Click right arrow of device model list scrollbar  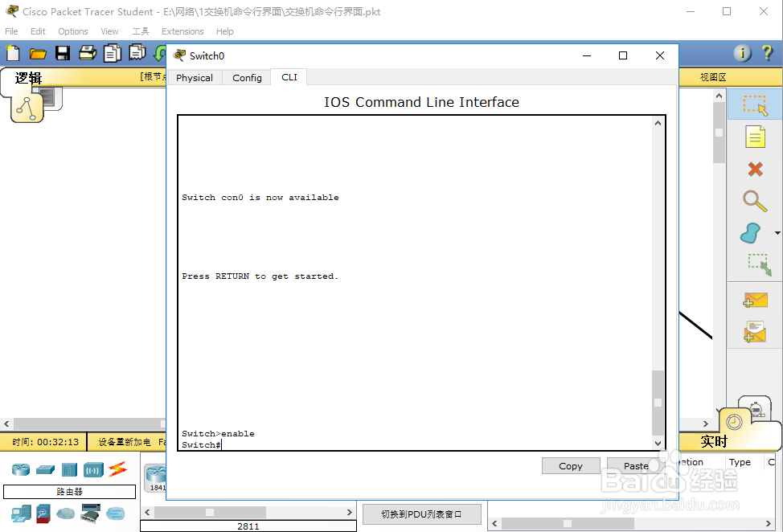[350, 512]
